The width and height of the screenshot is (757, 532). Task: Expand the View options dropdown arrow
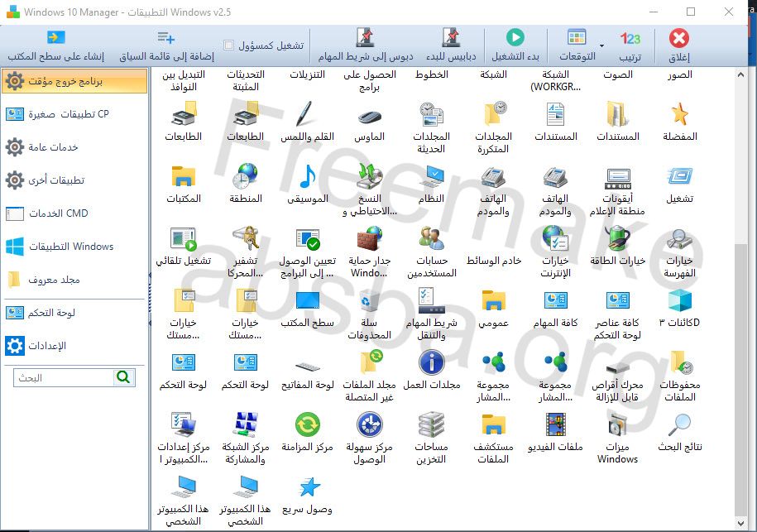click(x=601, y=46)
